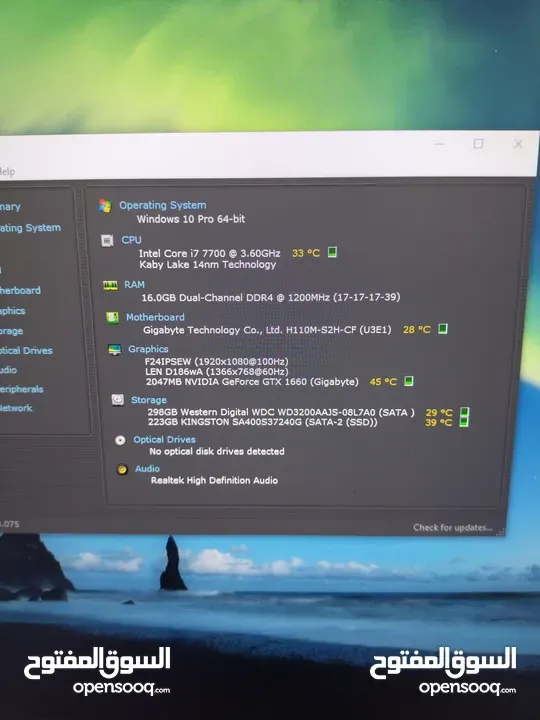Image resolution: width=540 pixels, height=720 pixels.
Task: Click Gigabyte Technology H110M-S2H-CF text
Action: pos(267,330)
